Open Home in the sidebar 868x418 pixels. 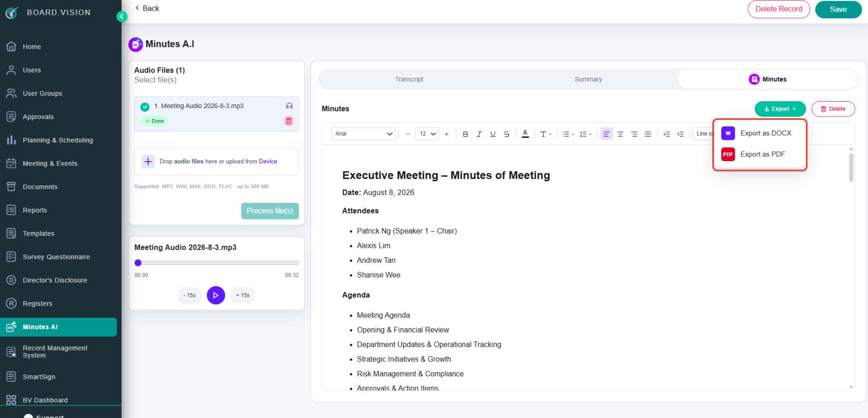pyautogui.click(x=32, y=47)
